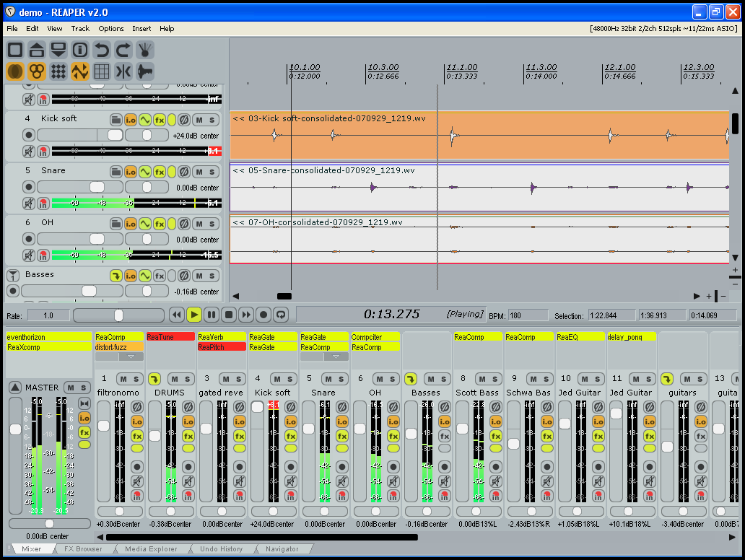This screenshot has height=560, width=745.
Task: Toggle the Repeat transport button
Action: pos(282,315)
